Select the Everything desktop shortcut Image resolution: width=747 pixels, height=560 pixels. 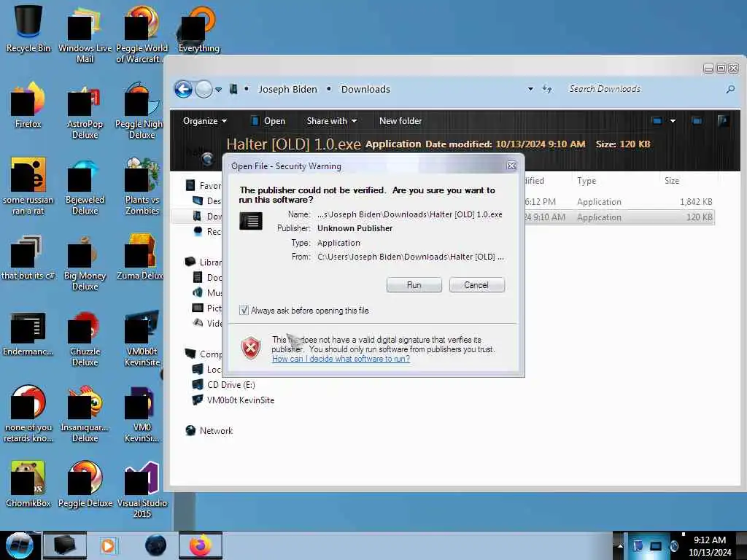(198, 28)
